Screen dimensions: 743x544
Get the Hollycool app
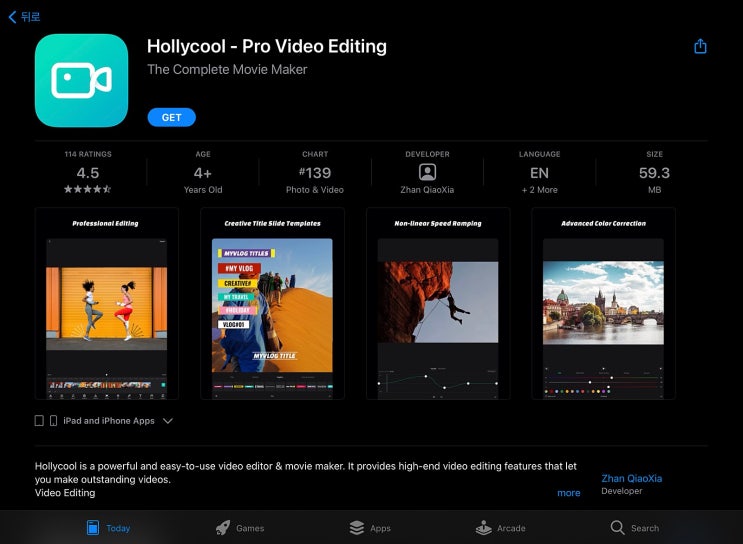click(x=172, y=118)
